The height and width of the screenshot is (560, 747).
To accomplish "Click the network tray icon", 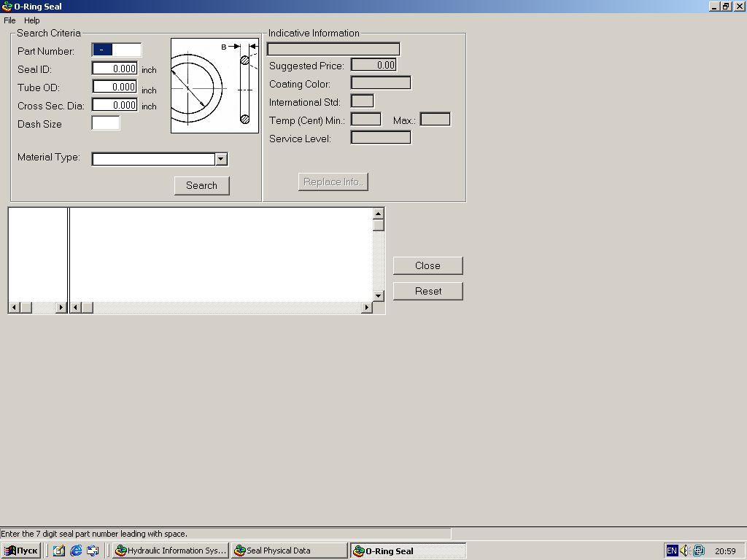I will pyautogui.click(x=698, y=551).
